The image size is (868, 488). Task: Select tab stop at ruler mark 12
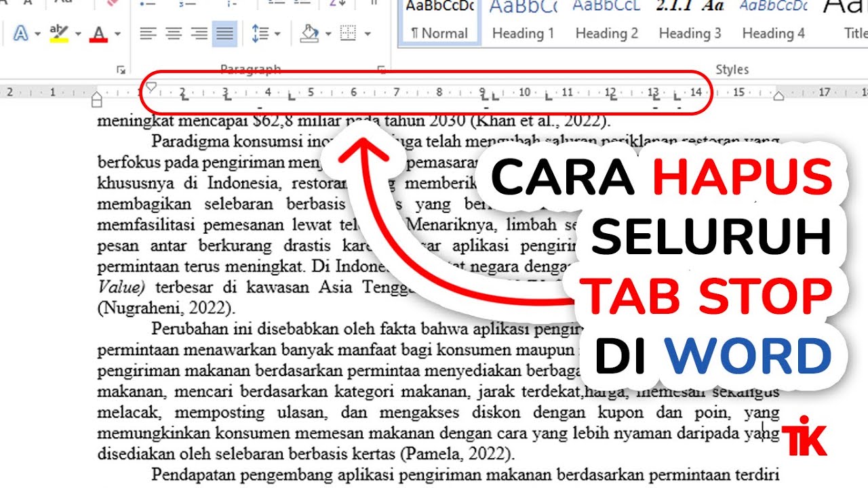(613, 97)
